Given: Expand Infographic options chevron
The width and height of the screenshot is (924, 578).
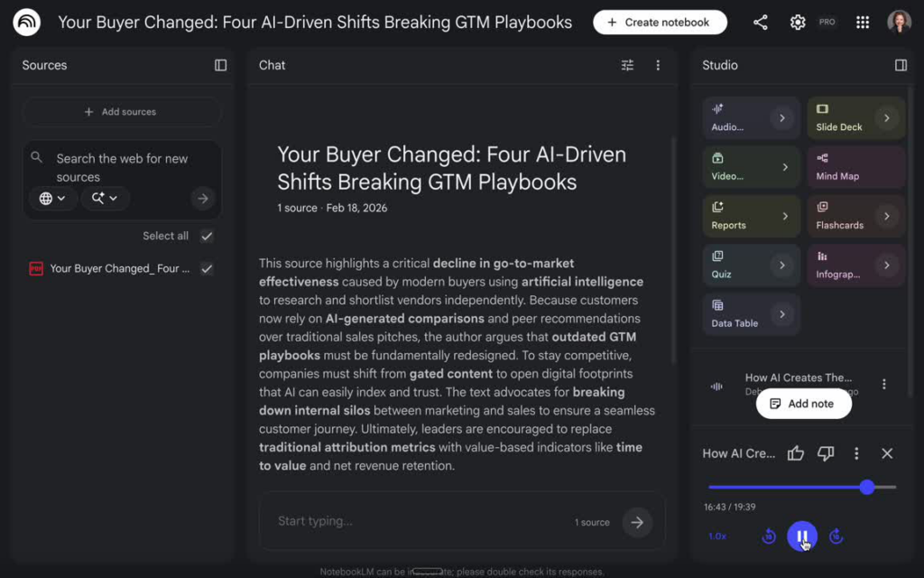Looking at the screenshot, I should (886, 265).
